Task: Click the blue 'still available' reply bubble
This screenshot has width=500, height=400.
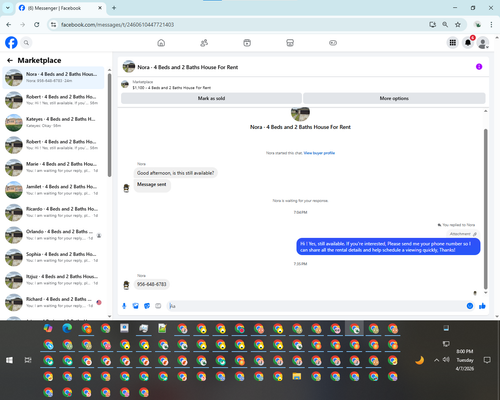Action: point(388,247)
